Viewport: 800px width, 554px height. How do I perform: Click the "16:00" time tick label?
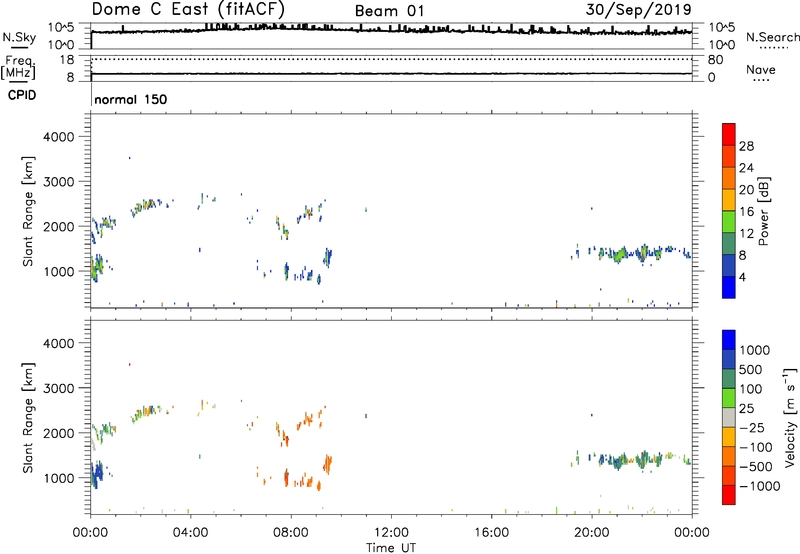pos(491,533)
